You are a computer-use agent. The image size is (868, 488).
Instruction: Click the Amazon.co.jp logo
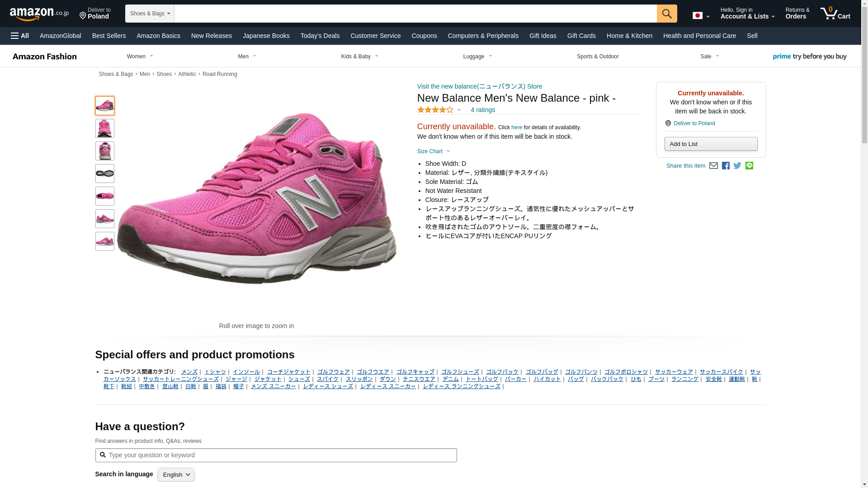point(39,14)
